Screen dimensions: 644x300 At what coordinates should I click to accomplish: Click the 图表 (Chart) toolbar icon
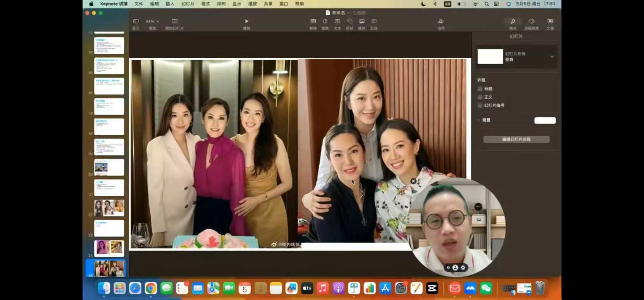325,21
